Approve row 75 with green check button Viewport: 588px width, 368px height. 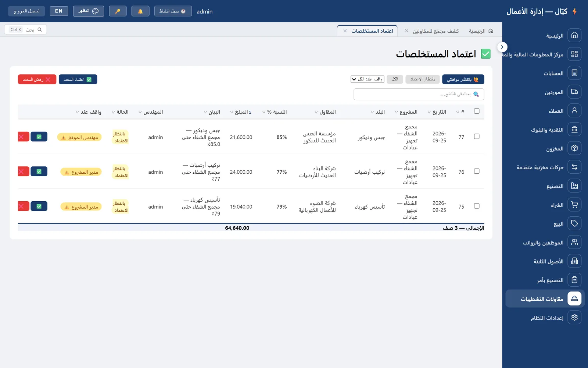(39, 206)
